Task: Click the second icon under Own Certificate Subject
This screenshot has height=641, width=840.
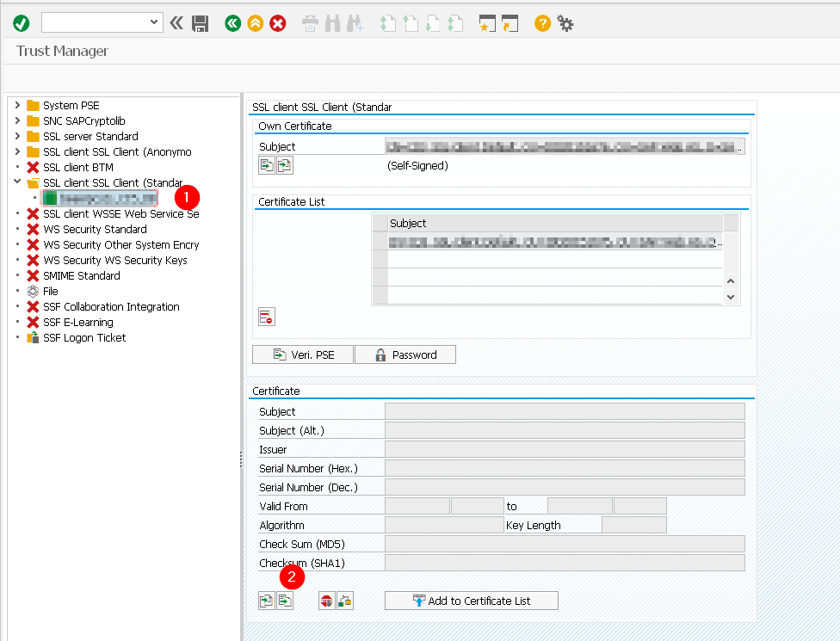Action: click(285, 165)
